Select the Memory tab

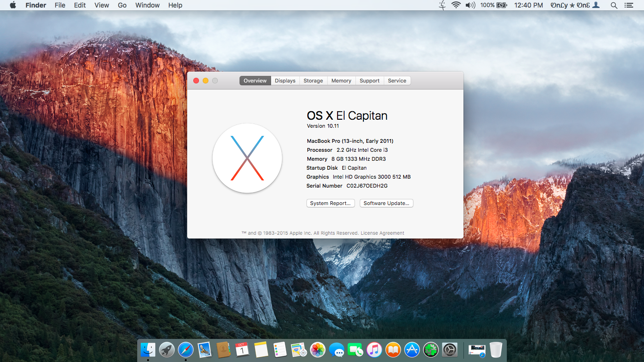pos(341,81)
